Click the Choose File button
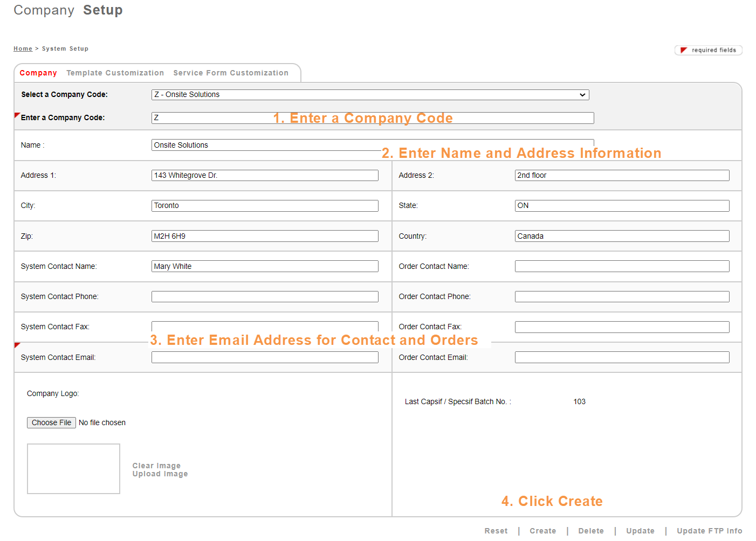This screenshot has width=756, height=541. pos(51,422)
